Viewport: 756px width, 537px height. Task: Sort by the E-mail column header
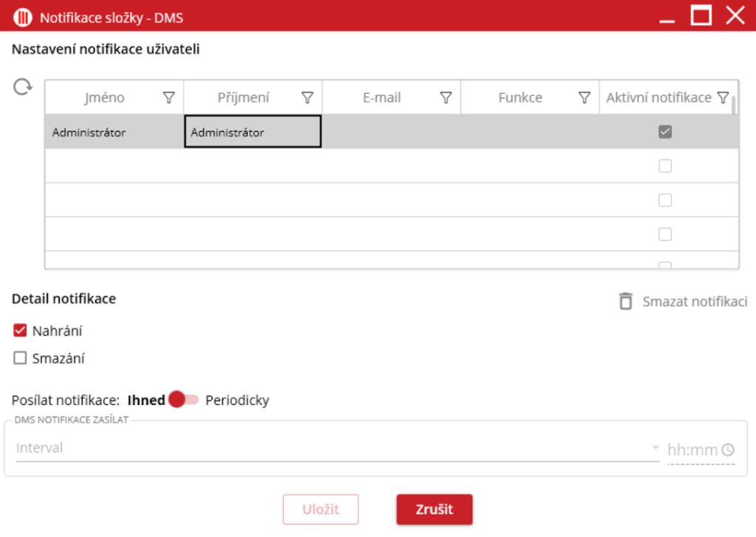(x=382, y=97)
